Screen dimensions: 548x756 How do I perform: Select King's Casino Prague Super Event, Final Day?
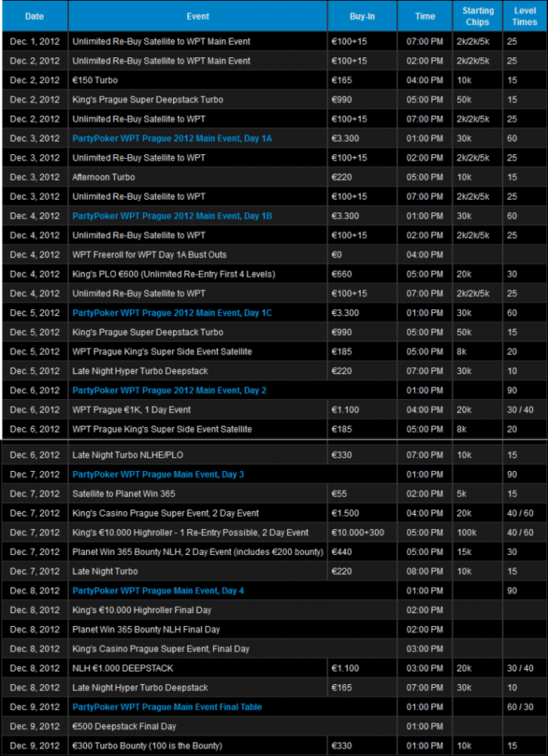click(161, 649)
